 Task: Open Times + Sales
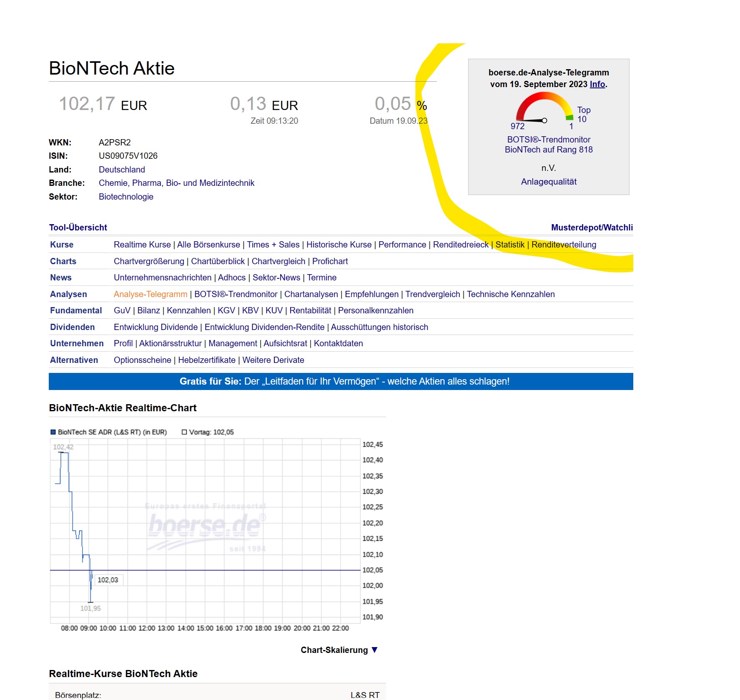coord(273,245)
